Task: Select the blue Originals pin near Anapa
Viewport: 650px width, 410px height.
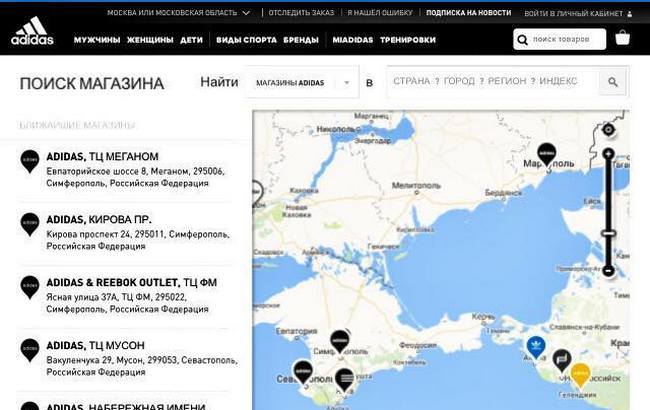Action: click(x=536, y=347)
